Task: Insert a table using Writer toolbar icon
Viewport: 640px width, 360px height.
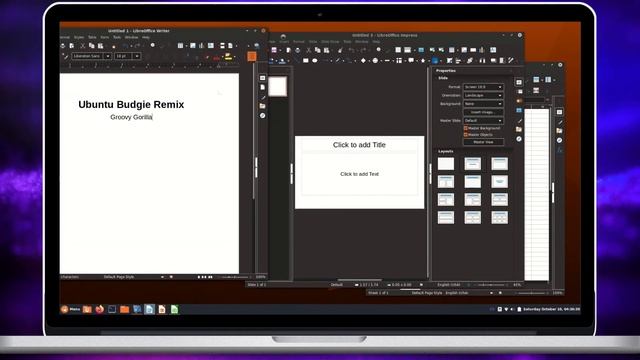Action: click(180, 46)
